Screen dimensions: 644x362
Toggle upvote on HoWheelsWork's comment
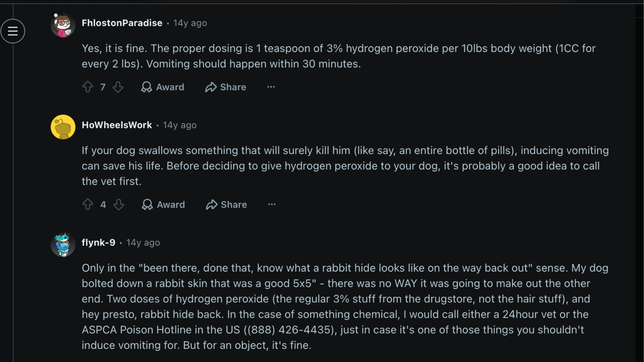88,204
